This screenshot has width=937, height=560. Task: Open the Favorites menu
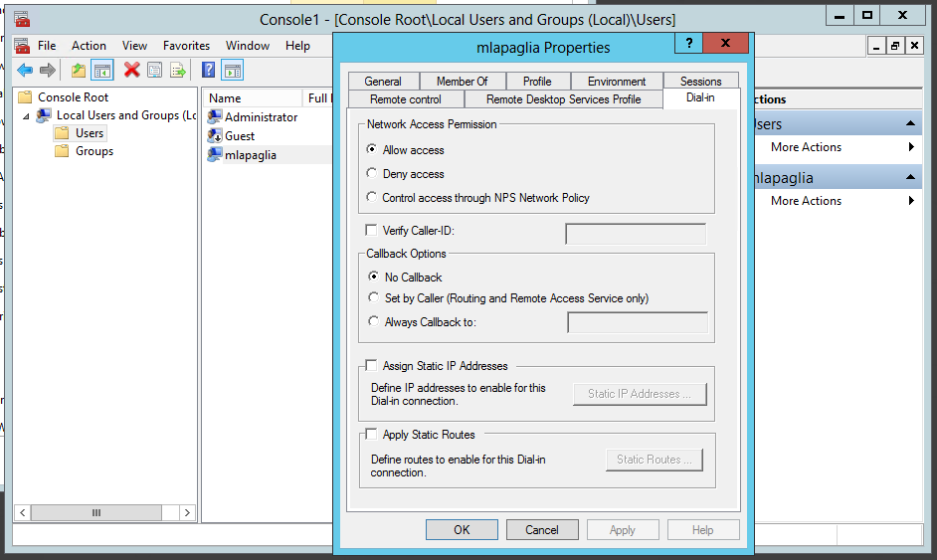tap(186, 46)
